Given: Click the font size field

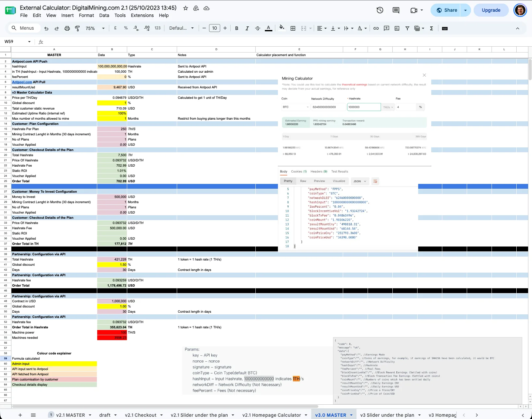Looking at the screenshot, I should [x=215, y=28].
